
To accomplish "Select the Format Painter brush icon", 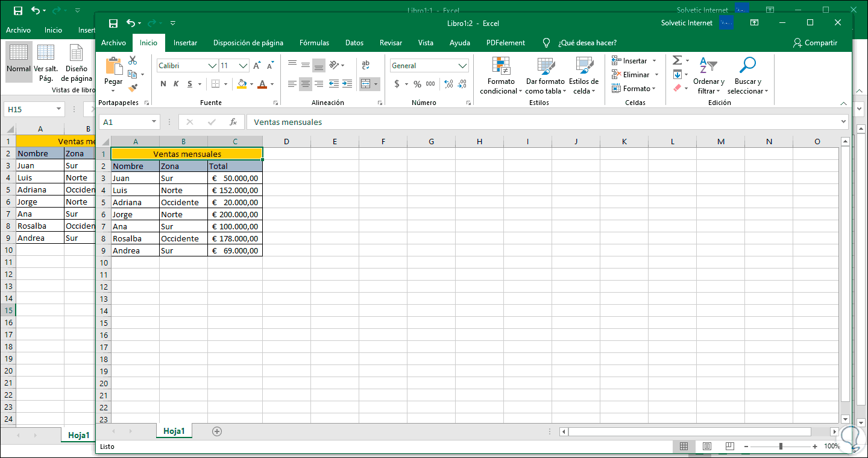I will (133, 87).
